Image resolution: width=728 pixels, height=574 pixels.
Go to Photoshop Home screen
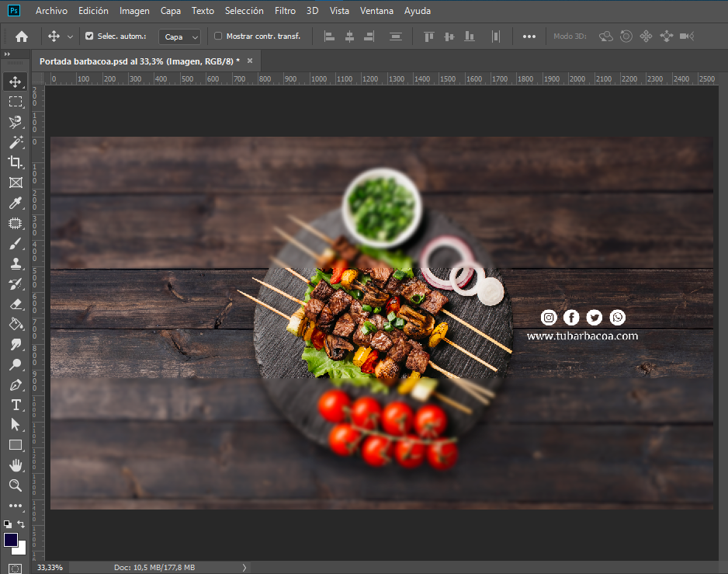[x=22, y=37]
